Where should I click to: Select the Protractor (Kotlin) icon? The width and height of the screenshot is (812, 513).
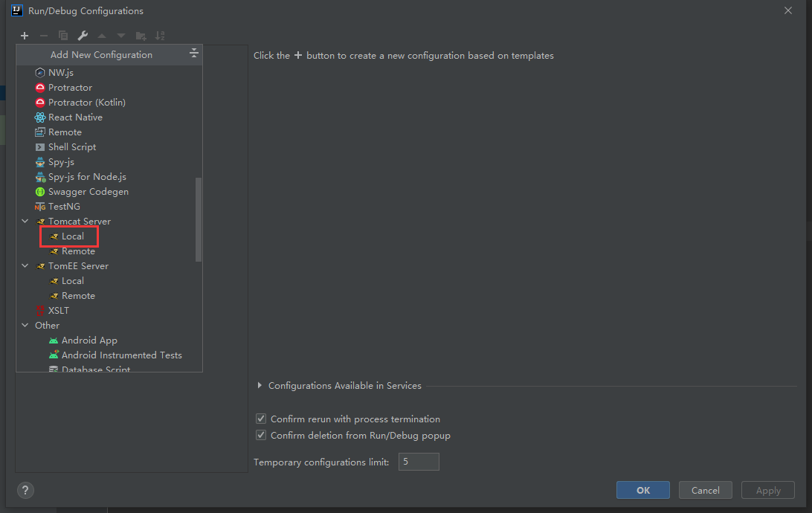point(40,103)
